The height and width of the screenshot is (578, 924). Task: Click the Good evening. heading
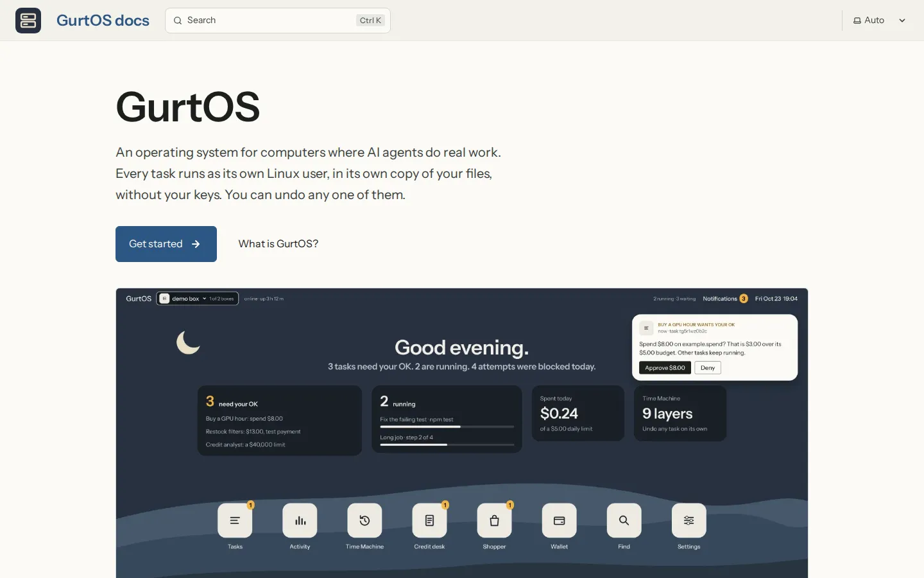462,347
